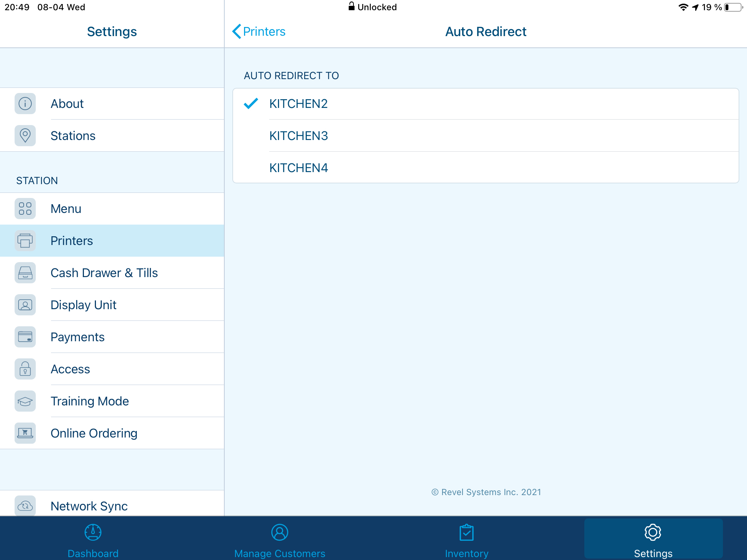Open the Dashboard tab
Image resolution: width=747 pixels, height=560 pixels.
tap(93, 540)
